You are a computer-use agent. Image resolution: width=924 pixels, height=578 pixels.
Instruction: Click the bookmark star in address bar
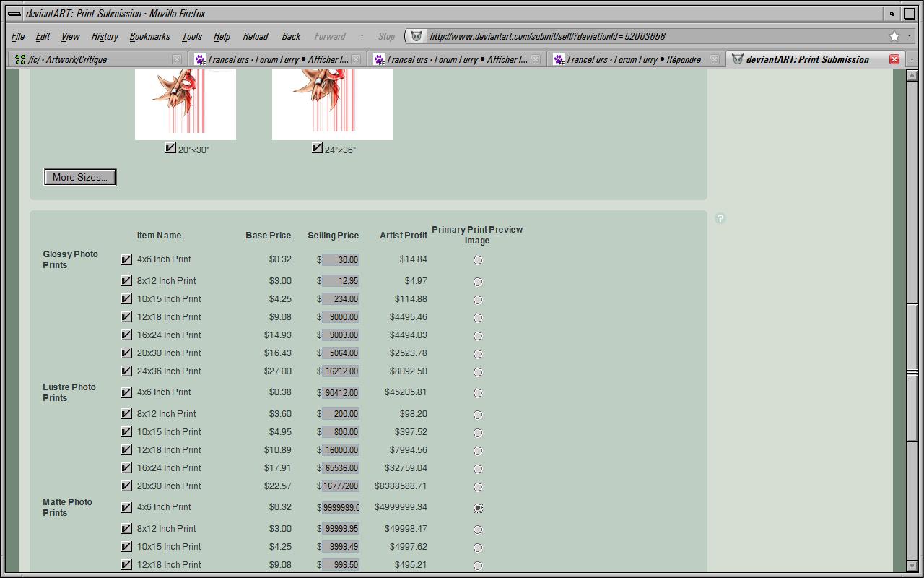(894, 36)
